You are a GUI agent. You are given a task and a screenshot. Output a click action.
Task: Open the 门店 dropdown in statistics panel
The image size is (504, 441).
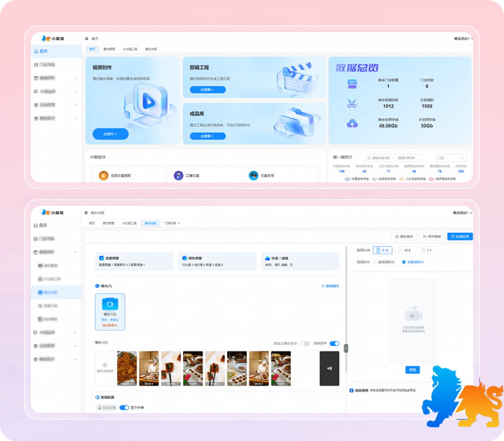click(449, 158)
